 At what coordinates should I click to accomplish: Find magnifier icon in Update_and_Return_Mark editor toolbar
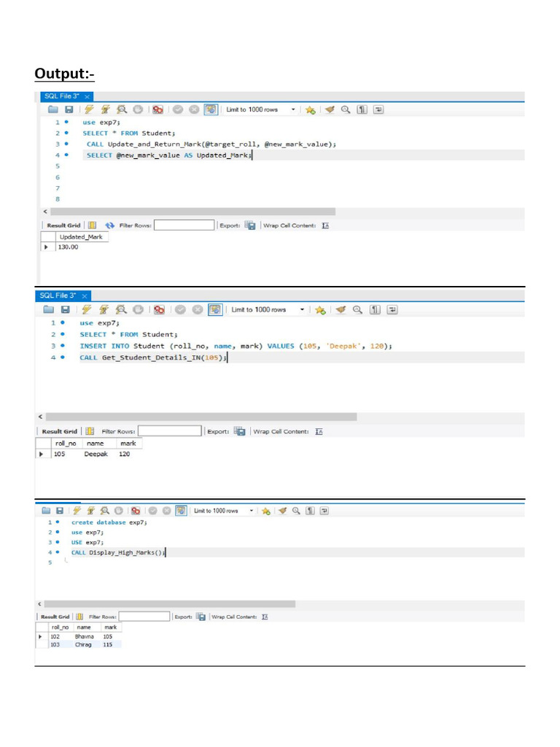click(x=346, y=109)
